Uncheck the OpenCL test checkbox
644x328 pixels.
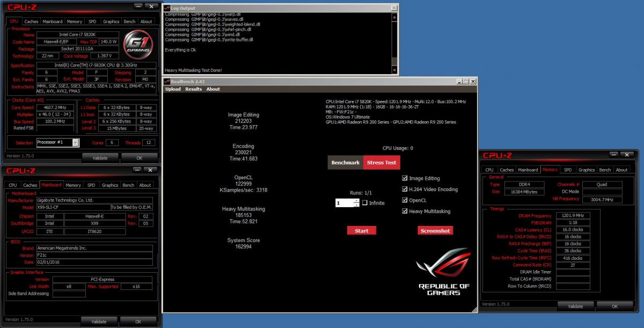pyautogui.click(x=405, y=200)
